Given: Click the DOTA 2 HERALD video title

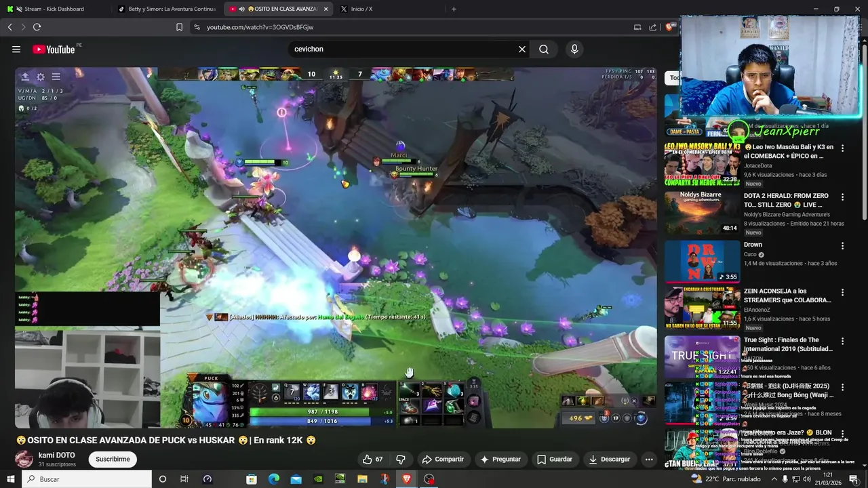Looking at the screenshot, I should 787,200.
